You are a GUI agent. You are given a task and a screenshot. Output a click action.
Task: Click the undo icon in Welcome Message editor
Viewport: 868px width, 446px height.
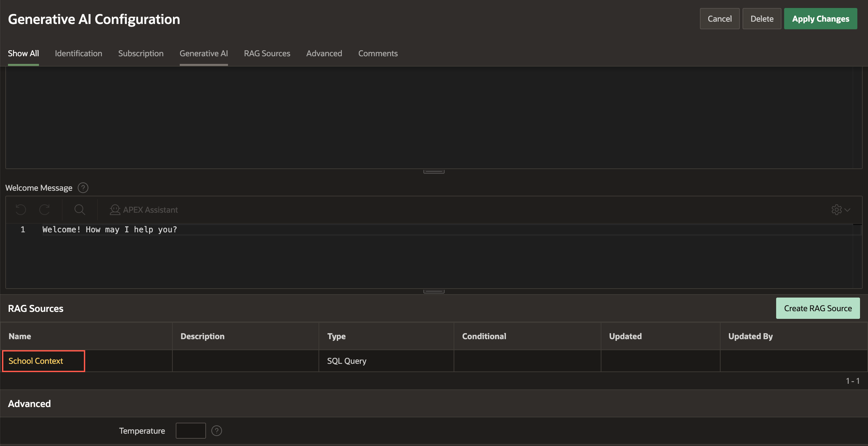coord(21,210)
